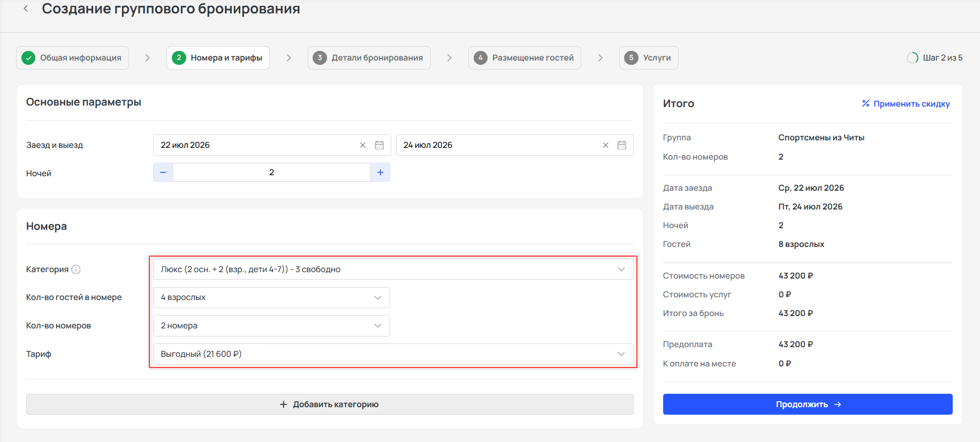Click the blue Продолжить button
Viewport: 980px width, 442px height.
coord(808,404)
